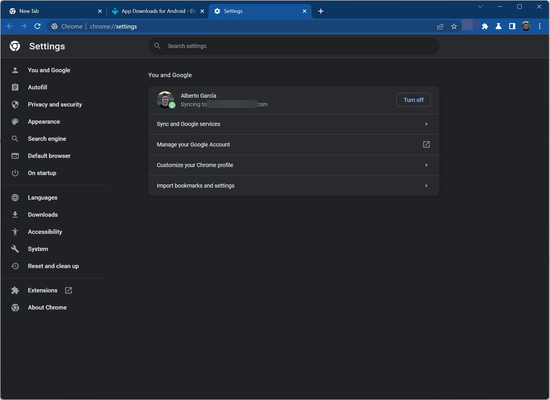The width and height of the screenshot is (550, 400).
Task: Close the App Downloads for Android tab
Action: [x=202, y=11]
